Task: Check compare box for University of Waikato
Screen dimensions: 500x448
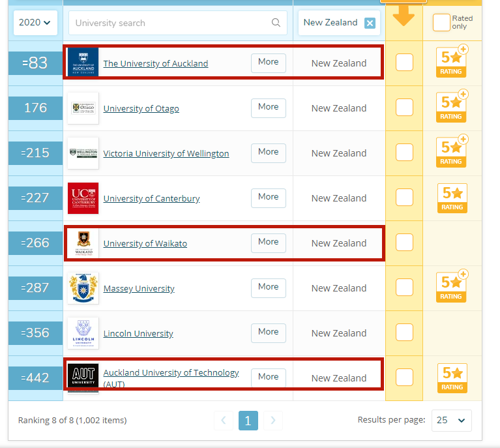Action: [404, 242]
